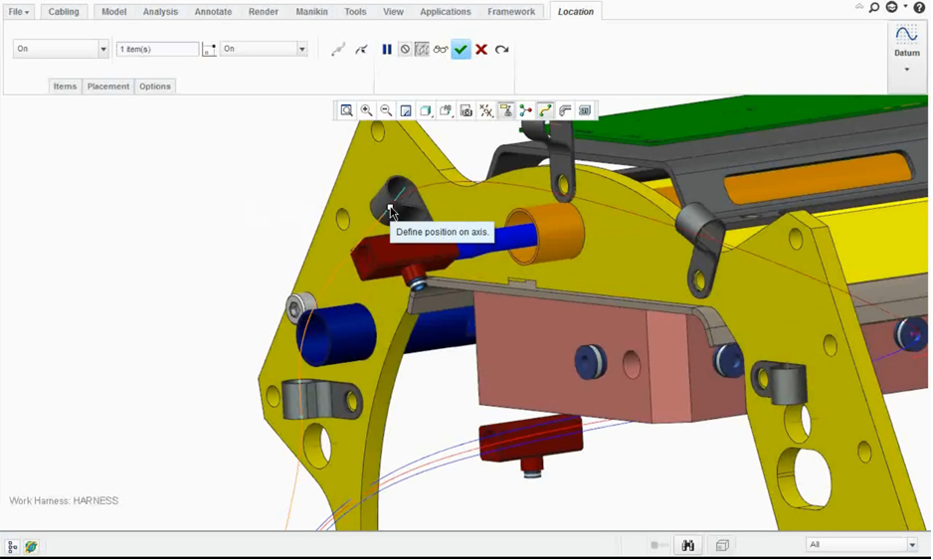Expand the first 'On' location type dropdown
Screen dimensions: 933x560
point(102,49)
